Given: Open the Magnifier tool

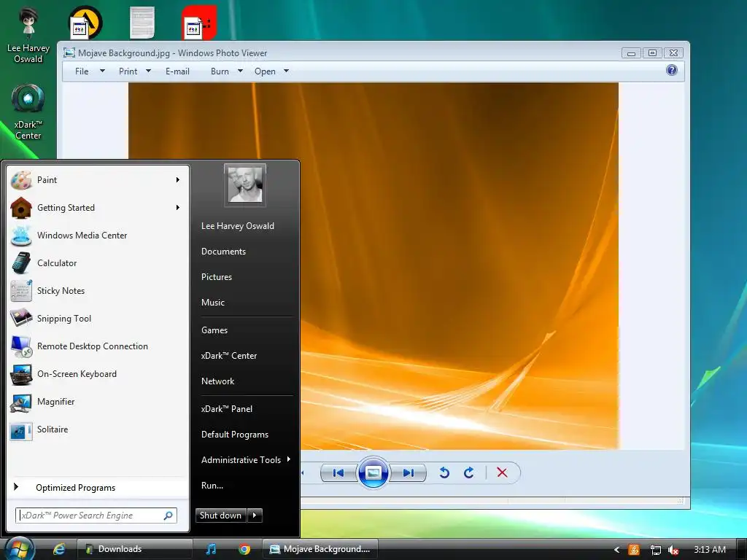Looking at the screenshot, I should (97, 402).
